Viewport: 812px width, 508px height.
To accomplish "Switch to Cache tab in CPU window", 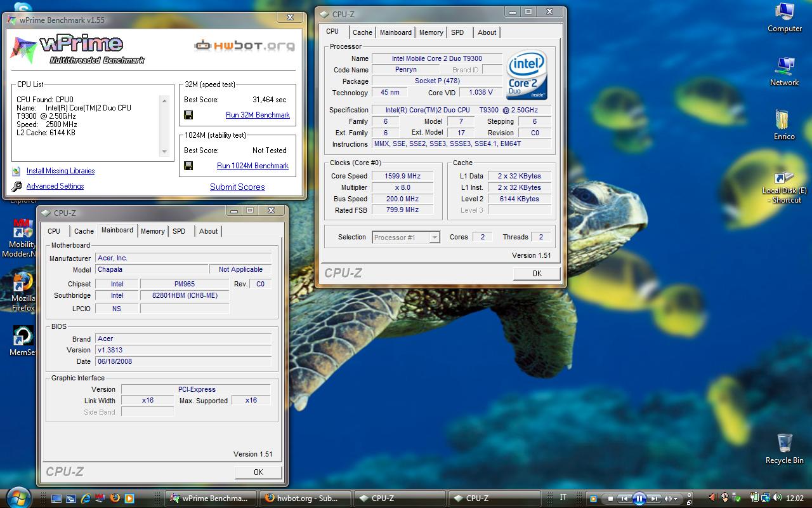I will click(362, 32).
